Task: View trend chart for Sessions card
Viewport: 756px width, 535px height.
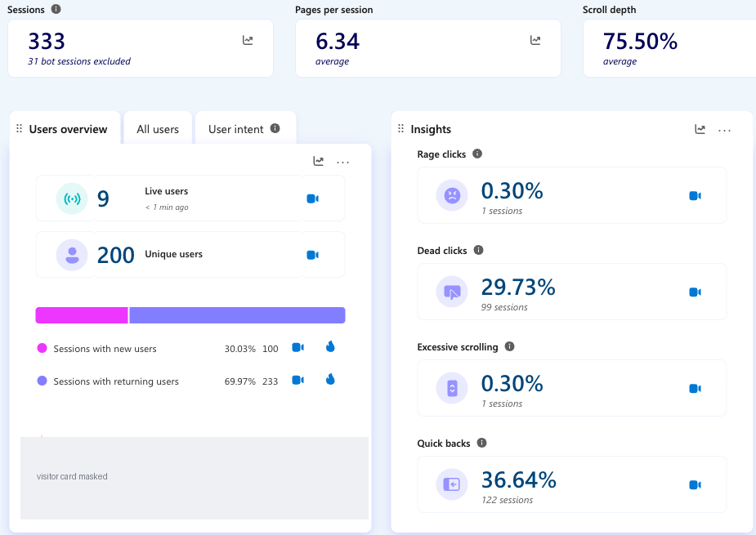Action: click(248, 41)
